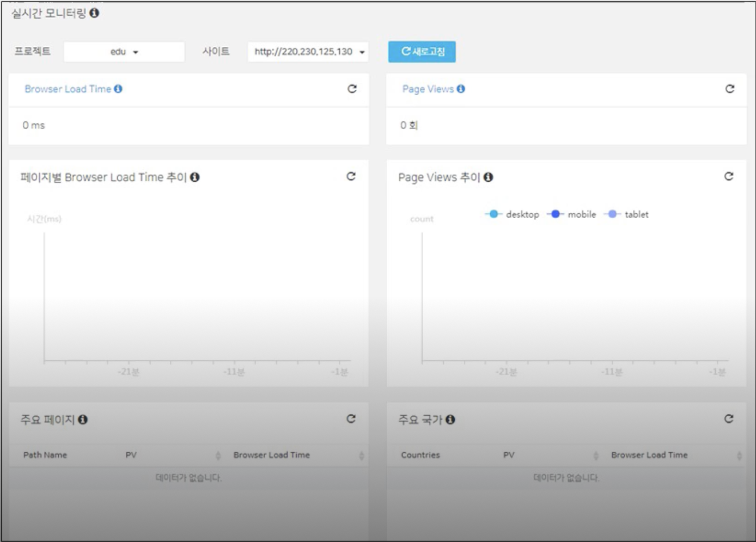Refresh the Page Views panel
This screenshot has width=756, height=542.
click(730, 89)
